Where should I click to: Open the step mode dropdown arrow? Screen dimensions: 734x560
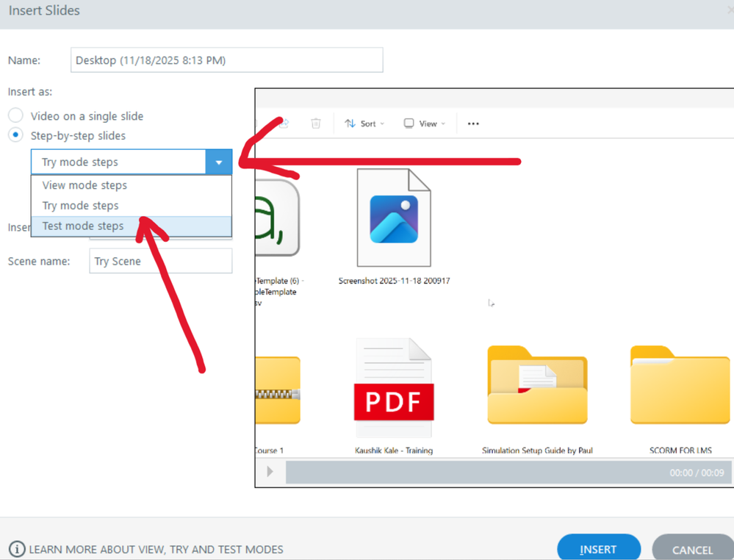click(219, 162)
